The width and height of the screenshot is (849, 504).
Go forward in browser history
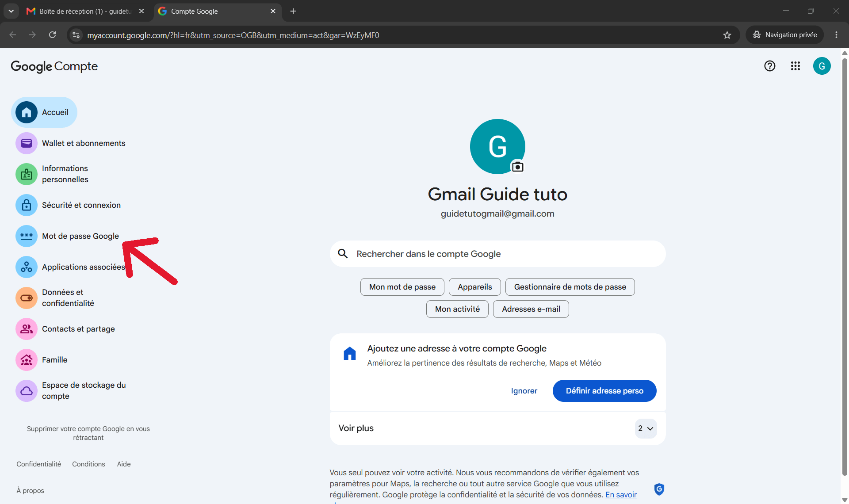pos(32,35)
